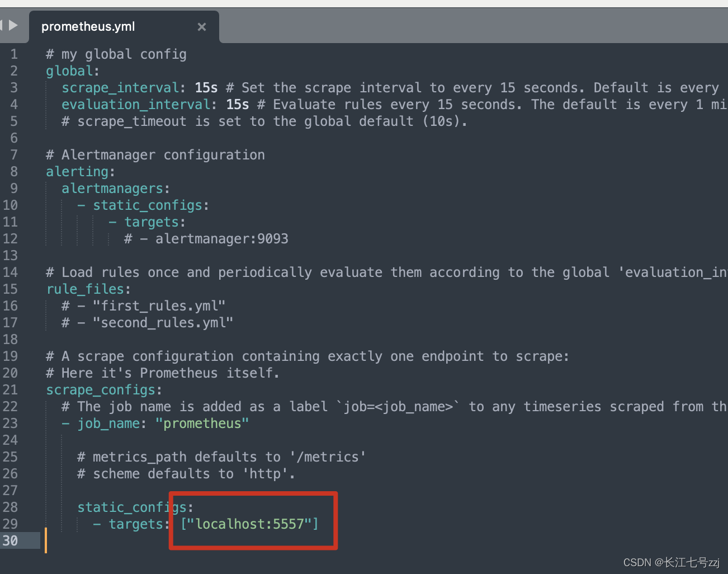
Task: Close the prometheus.yml tab
Action: pyautogui.click(x=202, y=26)
